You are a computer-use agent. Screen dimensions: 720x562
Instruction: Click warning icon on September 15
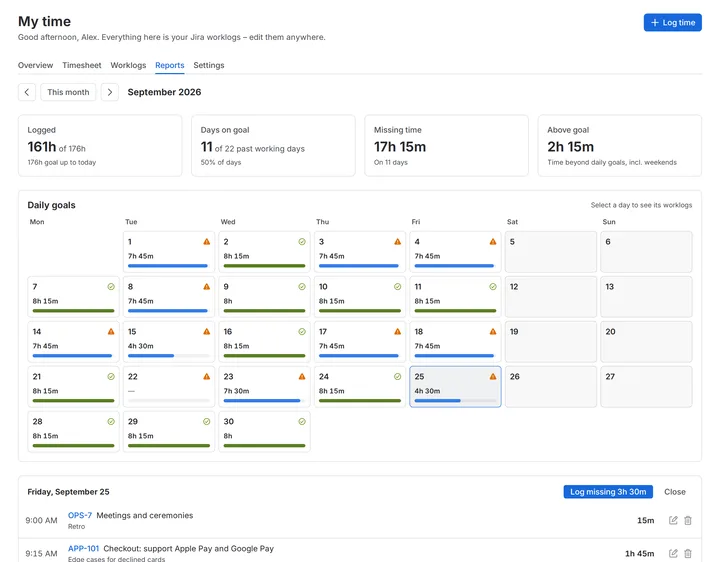[x=207, y=332]
